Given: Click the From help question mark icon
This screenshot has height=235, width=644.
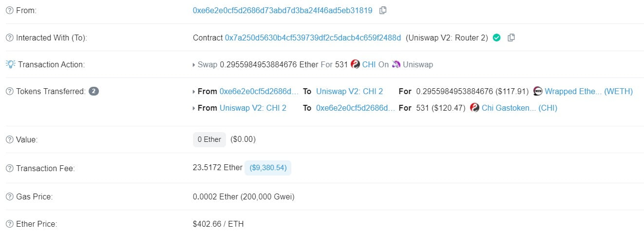Looking at the screenshot, I should pyautogui.click(x=9, y=10).
